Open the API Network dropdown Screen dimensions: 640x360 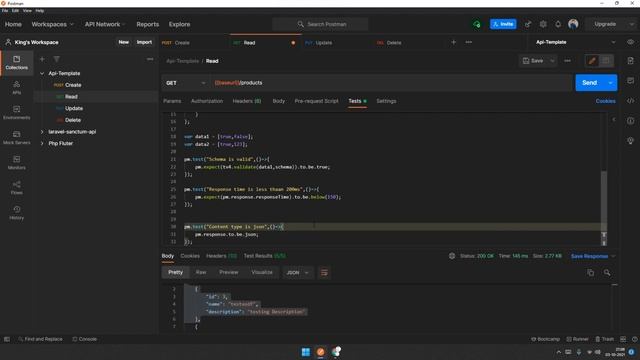point(105,24)
